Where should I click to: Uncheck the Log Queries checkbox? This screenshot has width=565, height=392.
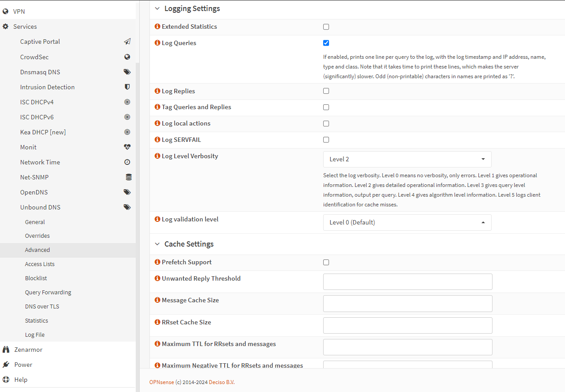click(326, 43)
